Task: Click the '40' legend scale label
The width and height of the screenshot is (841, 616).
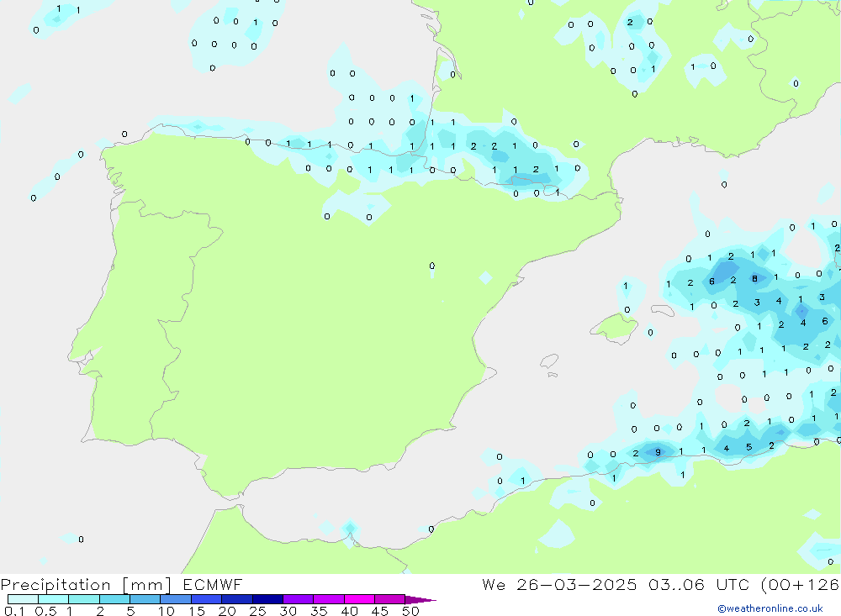Action: coord(349,611)
